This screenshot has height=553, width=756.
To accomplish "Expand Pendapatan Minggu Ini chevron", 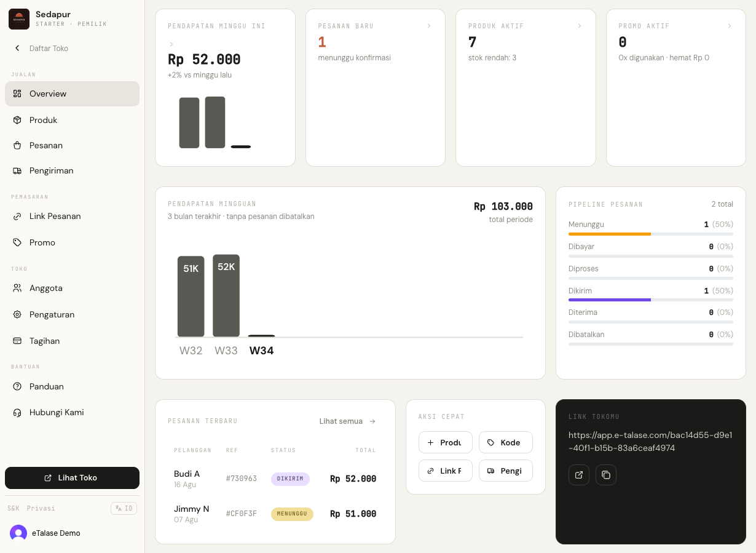I will click(171, 44).
